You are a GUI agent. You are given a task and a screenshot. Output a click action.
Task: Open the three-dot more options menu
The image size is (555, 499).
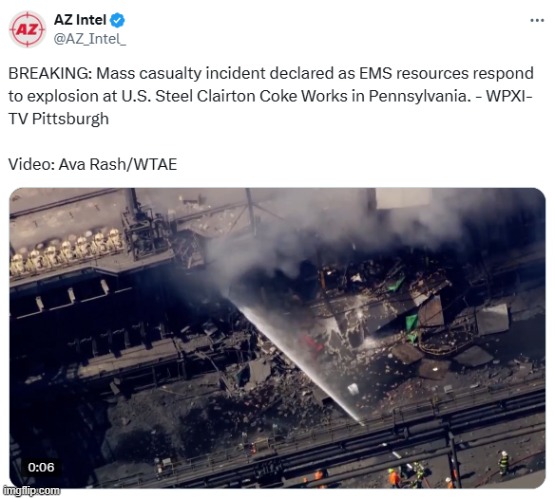pyautogui.click(x=537, y=21)
